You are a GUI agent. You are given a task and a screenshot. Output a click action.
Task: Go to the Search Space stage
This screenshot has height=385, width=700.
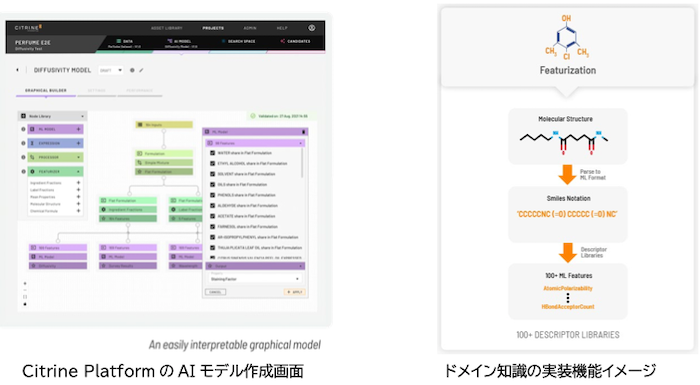238,42
